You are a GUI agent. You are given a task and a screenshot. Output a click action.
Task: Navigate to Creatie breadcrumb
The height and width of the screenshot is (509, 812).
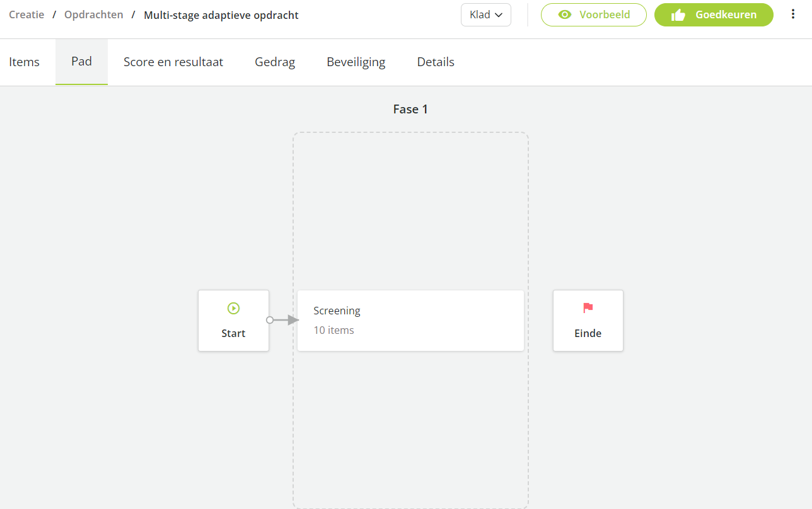pyautogui.click(x=26, y=14)
